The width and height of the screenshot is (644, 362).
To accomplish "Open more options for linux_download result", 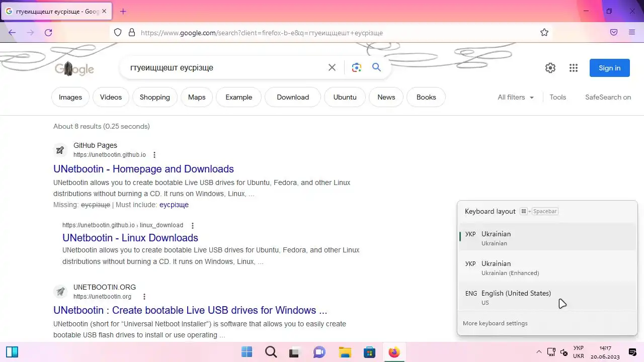I will click(x=192, y=226).
